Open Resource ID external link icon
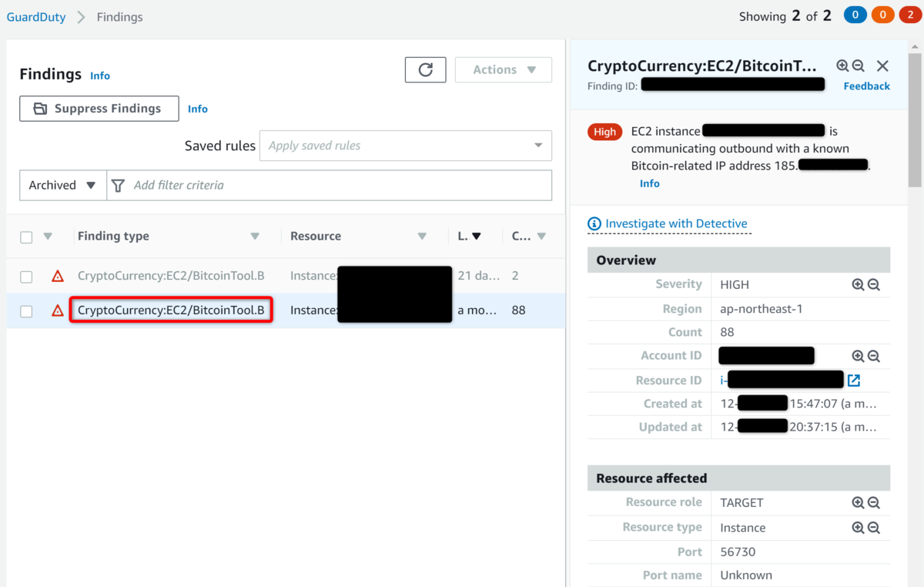The height and width of the screenshot is (587, 924). click(x=854, y=380)
